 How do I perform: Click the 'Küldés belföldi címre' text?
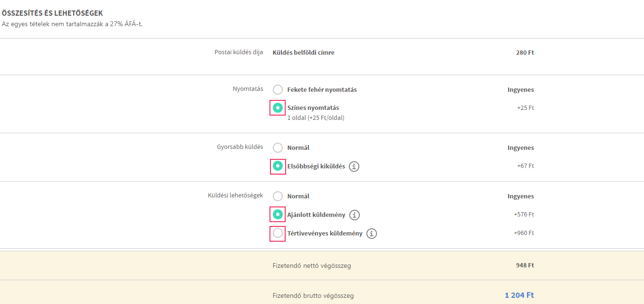tap(303, 53)
